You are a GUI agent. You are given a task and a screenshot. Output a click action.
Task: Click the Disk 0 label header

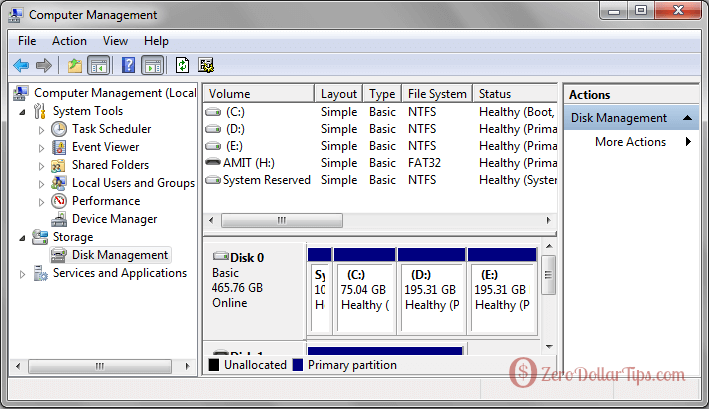pos(247,258)
